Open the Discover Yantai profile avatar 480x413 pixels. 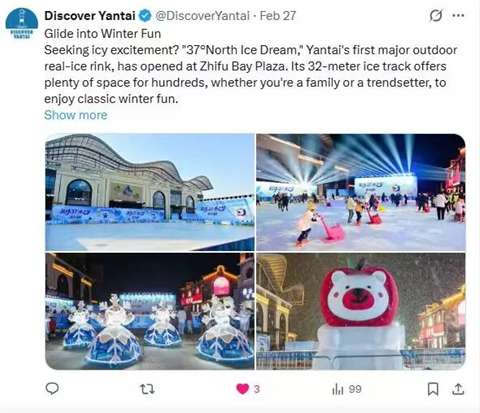coord(22,24)
